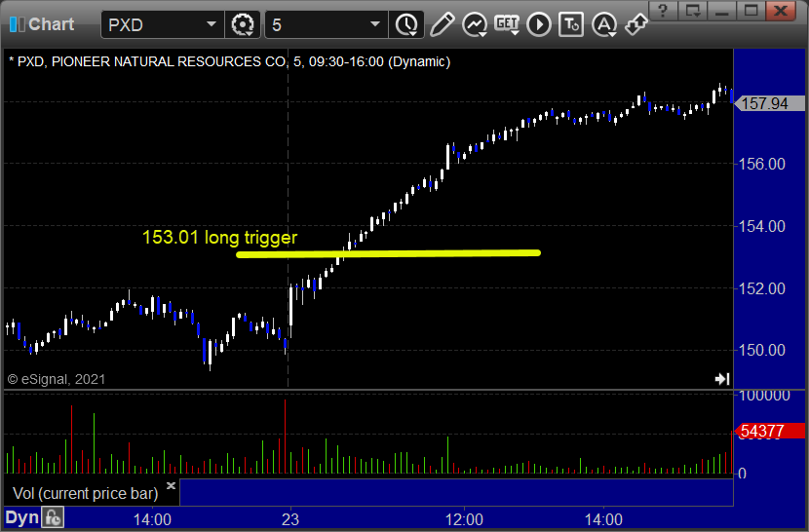
Task: Click the 150.00 price axis label
Action: (762, 350)
